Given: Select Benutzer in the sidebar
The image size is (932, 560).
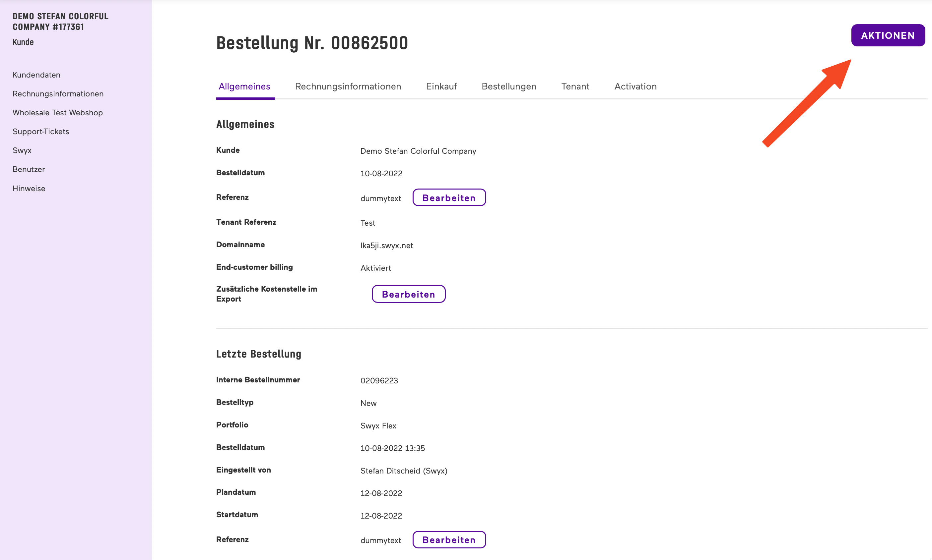Looking at the screenshot, I should (x=29, y=169).
